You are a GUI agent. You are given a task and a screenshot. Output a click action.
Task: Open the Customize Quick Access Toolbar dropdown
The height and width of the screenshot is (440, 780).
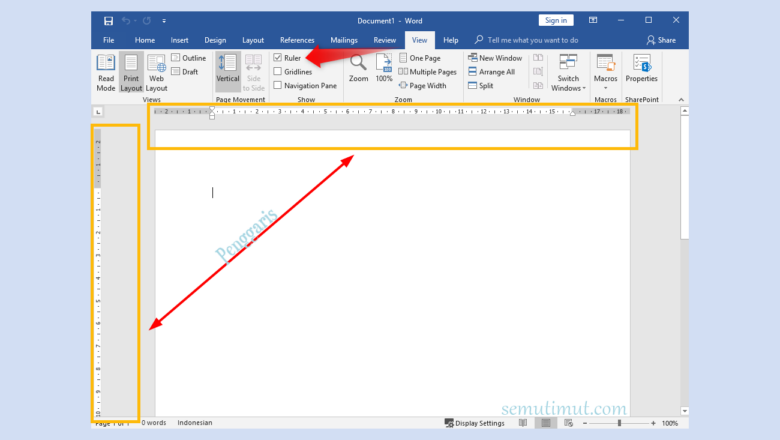coord(164,21)
